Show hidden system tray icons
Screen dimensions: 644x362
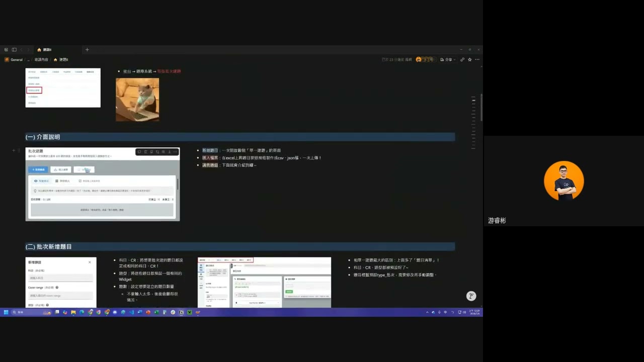click(x=428, y=312)
